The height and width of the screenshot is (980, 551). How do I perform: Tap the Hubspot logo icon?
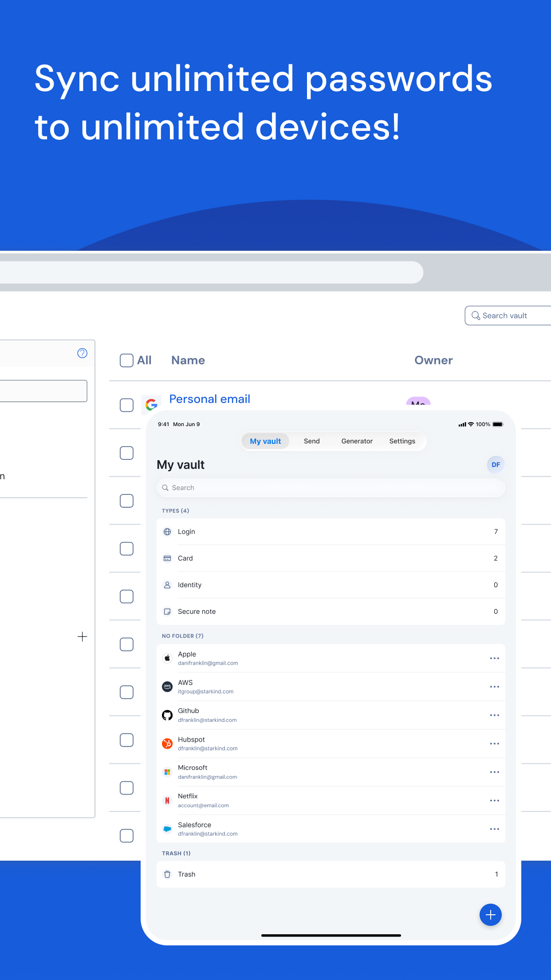pos(167,743)
